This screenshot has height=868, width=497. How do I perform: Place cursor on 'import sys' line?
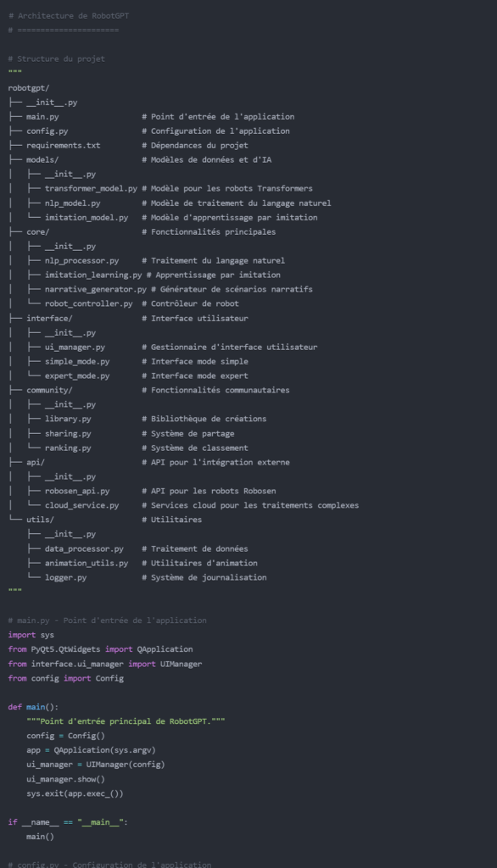[31, 635]
